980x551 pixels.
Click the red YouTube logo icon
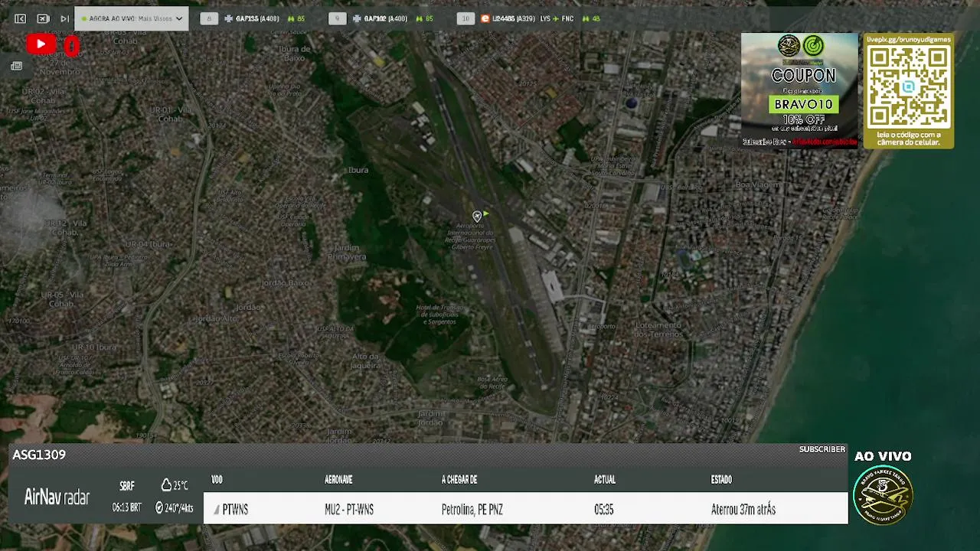(x=41, y=44)
